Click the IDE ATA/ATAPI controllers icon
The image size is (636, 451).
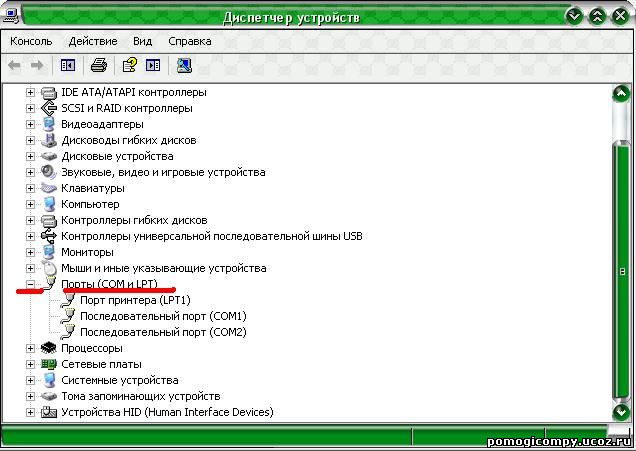pos(49,92)
